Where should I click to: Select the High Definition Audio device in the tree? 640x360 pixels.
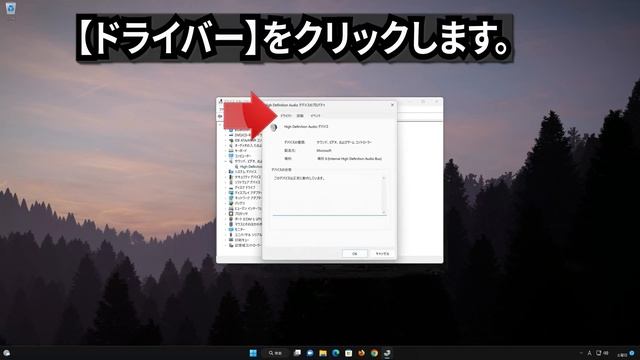pyautogui.click(x=250, y=167)
